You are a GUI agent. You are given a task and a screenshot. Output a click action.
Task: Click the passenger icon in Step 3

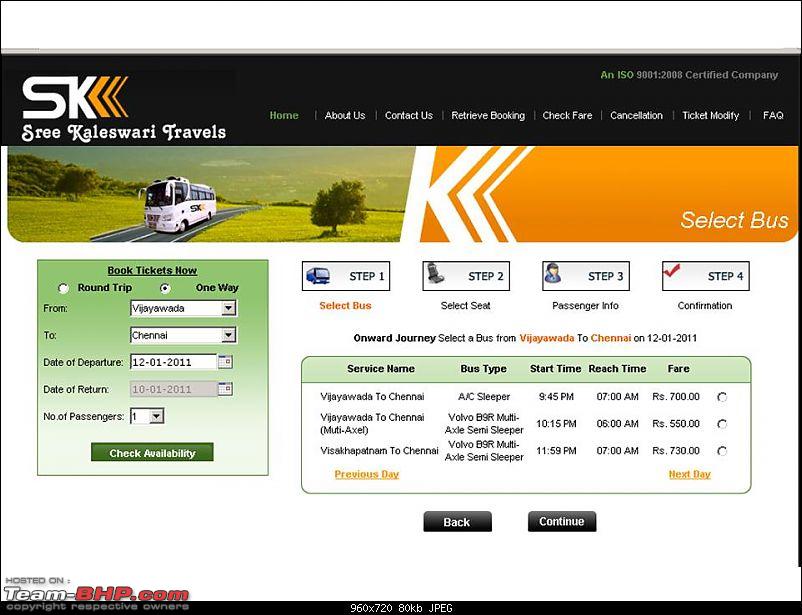coord(552,274)
